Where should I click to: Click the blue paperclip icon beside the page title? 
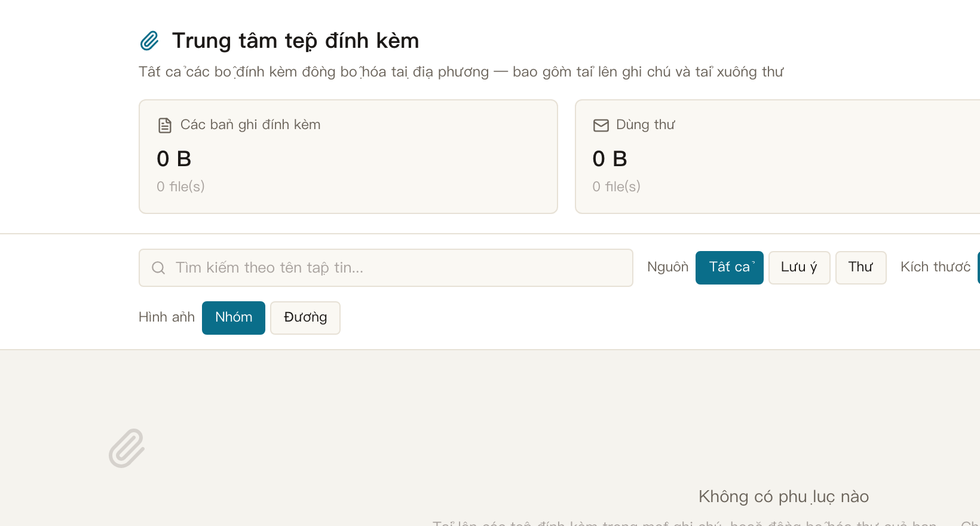[x=149, y=41]
